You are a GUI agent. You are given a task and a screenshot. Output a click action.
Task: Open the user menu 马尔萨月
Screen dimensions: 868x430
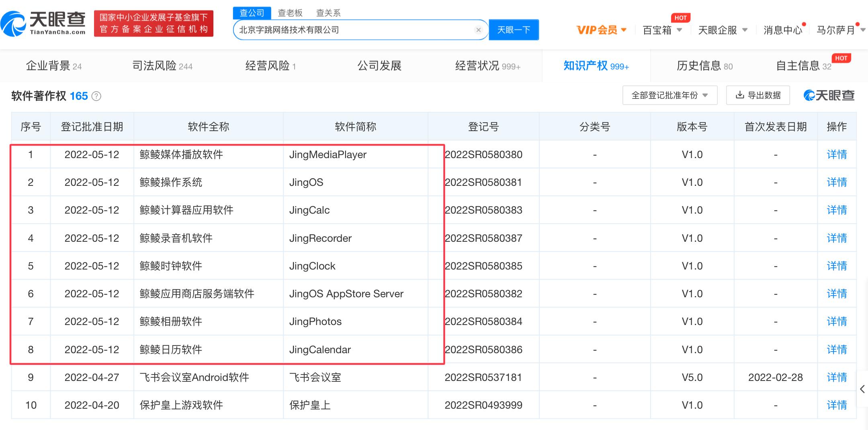pos(841,30)
